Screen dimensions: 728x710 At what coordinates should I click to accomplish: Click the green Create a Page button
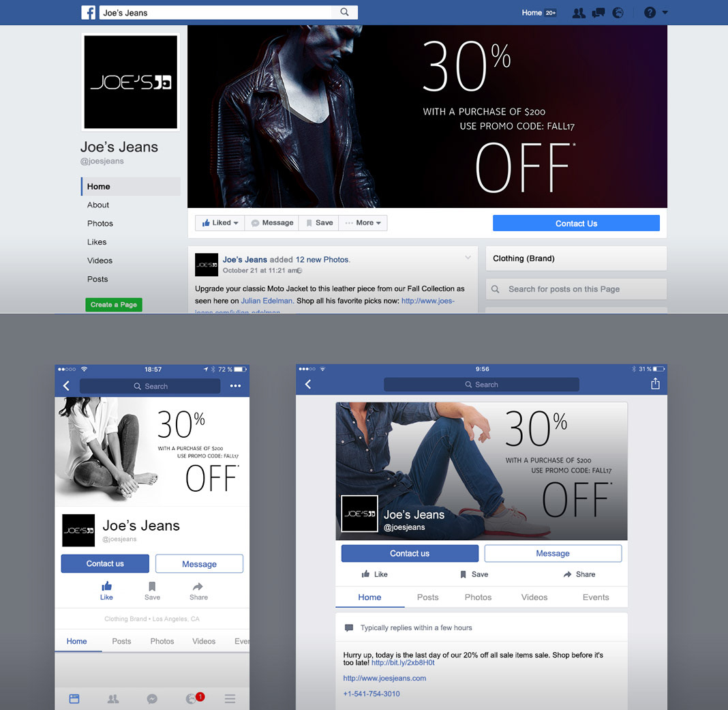coord(114,305)
